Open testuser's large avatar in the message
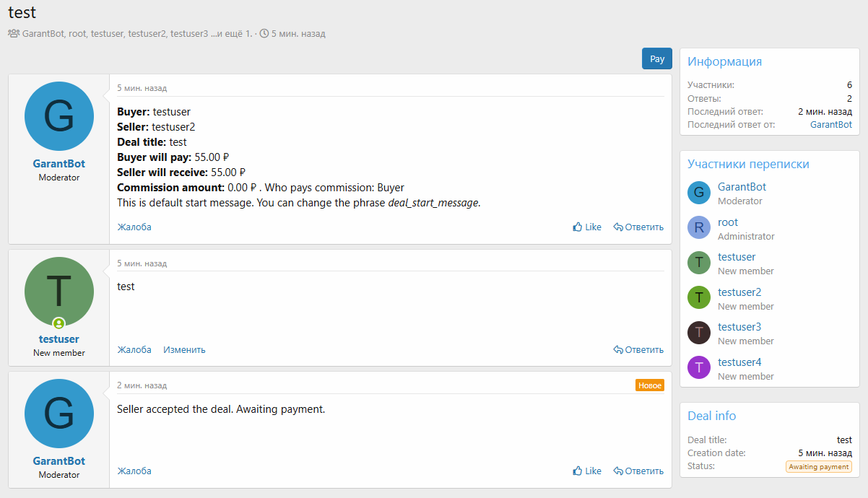Screen dimensions: 868x498 coord(58,292)
